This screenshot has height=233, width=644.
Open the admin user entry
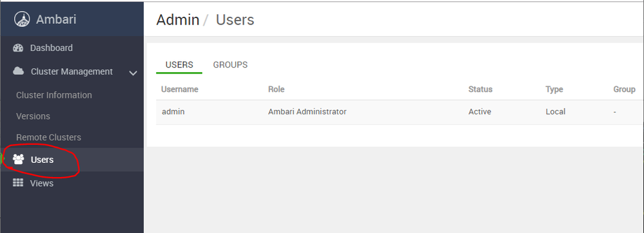coord(173,111)
